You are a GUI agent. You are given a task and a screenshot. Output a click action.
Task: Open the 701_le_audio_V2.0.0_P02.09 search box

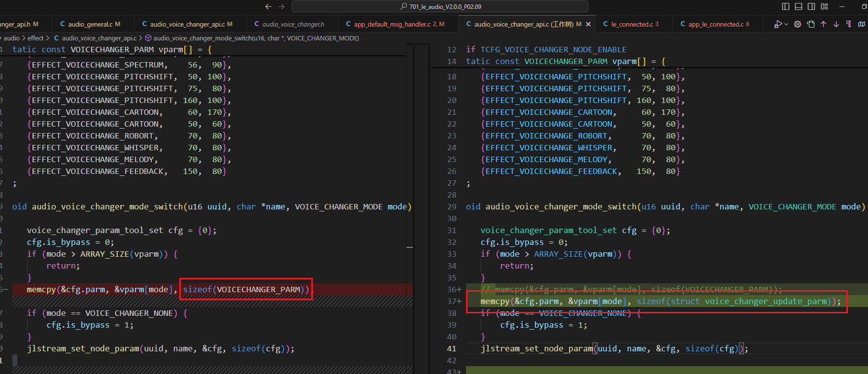[440, 6]
